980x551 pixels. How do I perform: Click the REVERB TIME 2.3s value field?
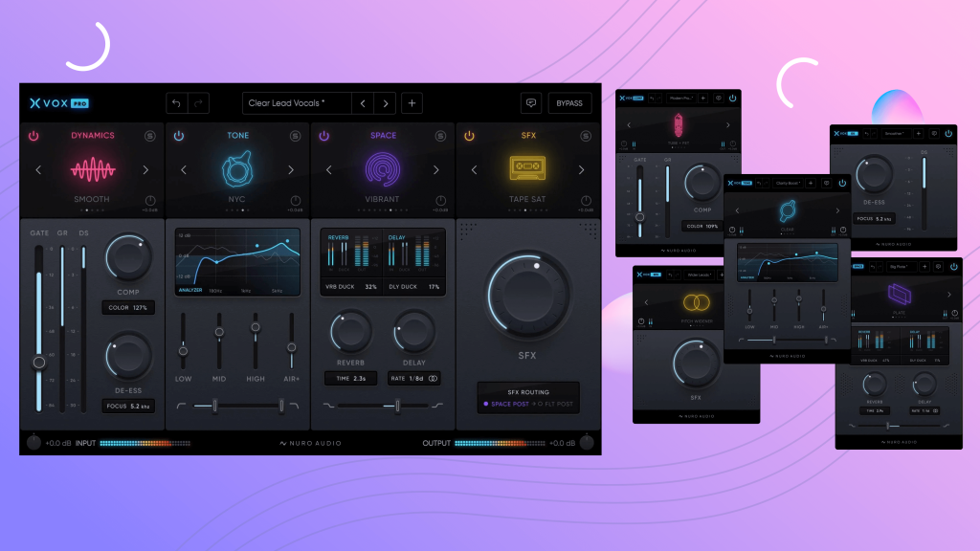point(352,379)
